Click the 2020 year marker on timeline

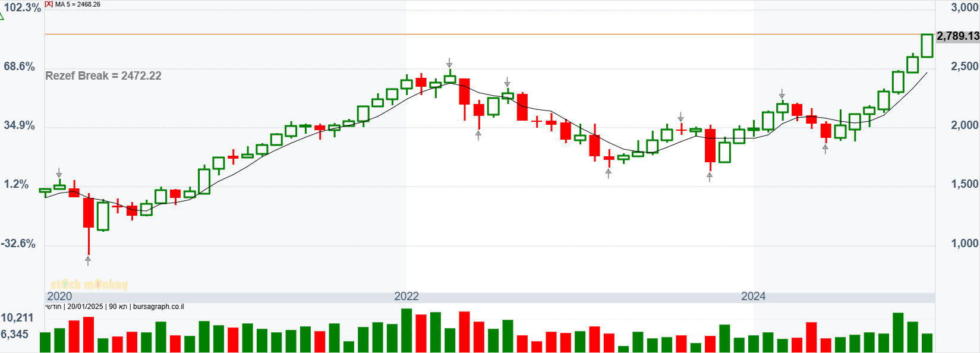[59, 296]
